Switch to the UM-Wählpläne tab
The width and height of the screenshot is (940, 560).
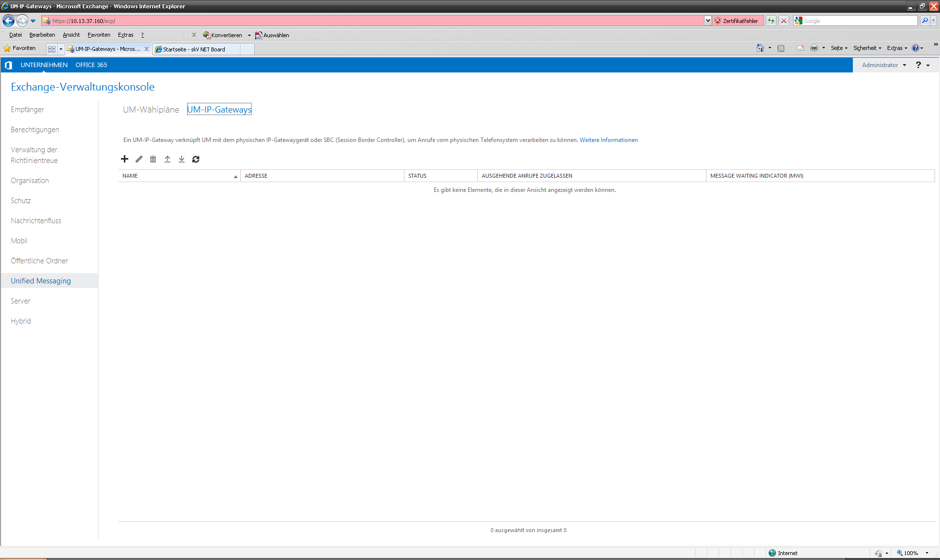point(151,110)
